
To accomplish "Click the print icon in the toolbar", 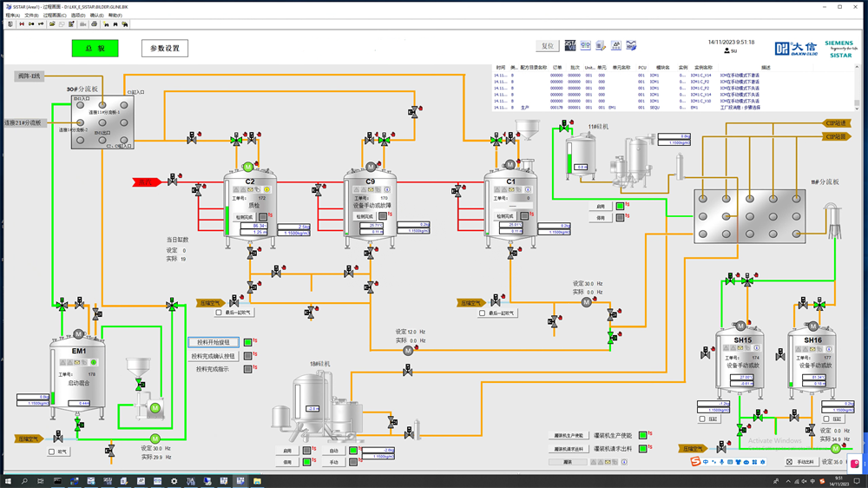I will [x=94, y=24].
